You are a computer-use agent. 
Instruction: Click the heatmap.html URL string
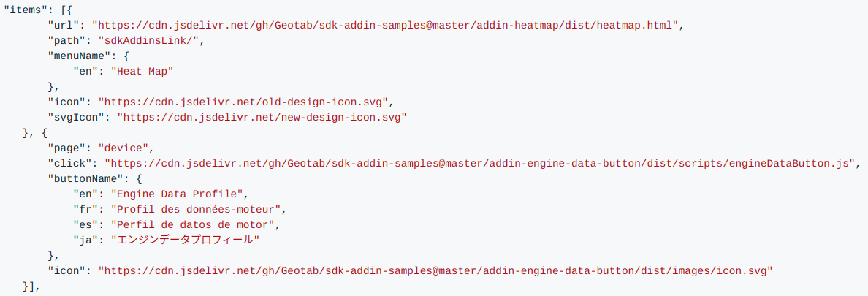pyautogui.click(x=387, y=25)
